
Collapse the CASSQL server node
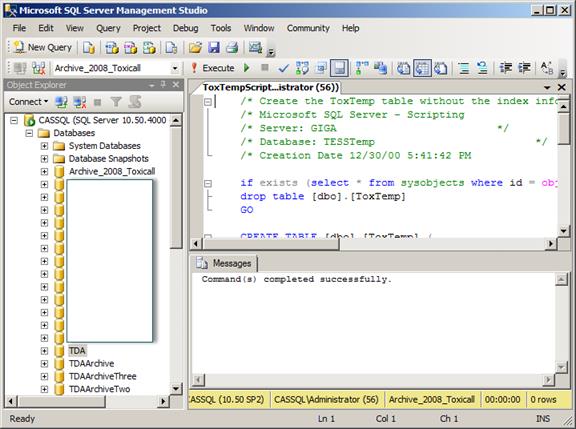pyautogui.click(x=14, y=120)
